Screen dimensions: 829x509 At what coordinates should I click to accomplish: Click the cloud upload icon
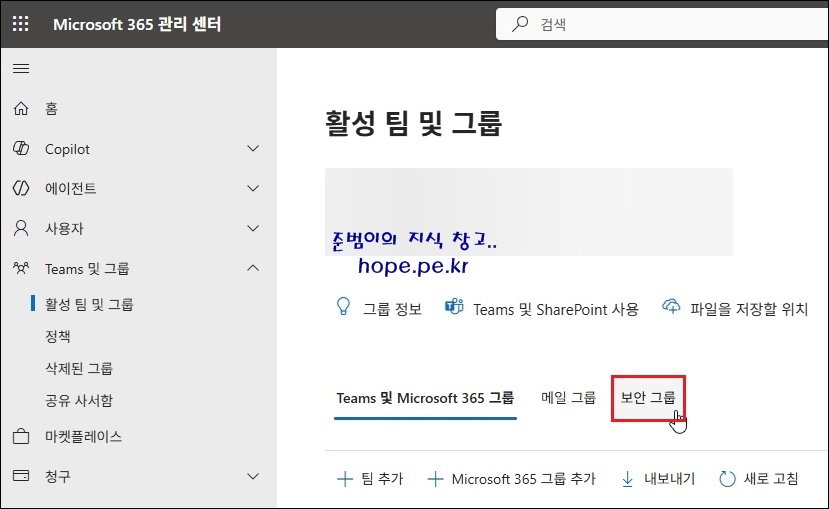[x=671, y=307]
